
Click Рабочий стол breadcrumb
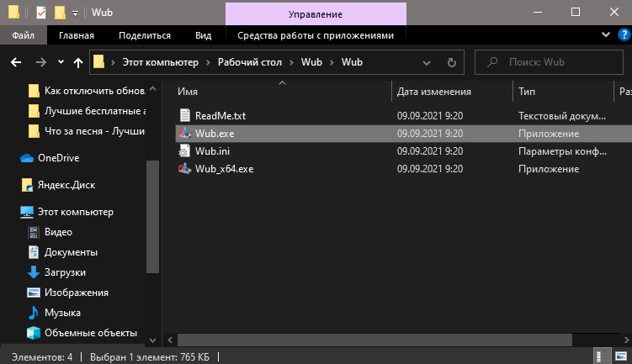pos(250,62)
